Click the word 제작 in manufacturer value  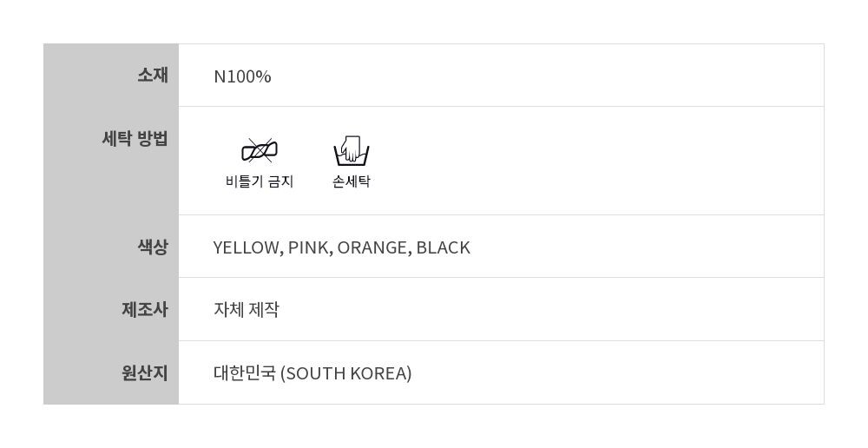[264, 310]
